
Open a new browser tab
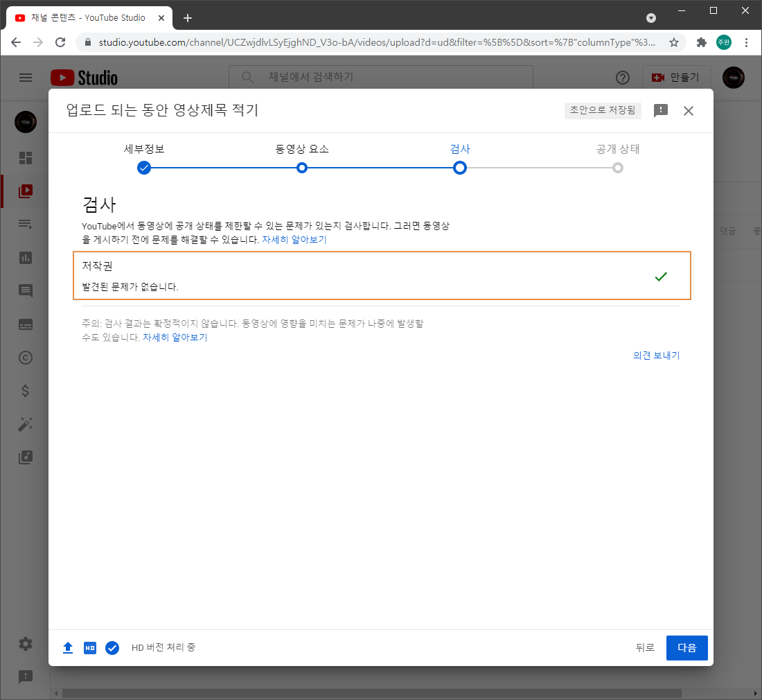click(188, 18)
